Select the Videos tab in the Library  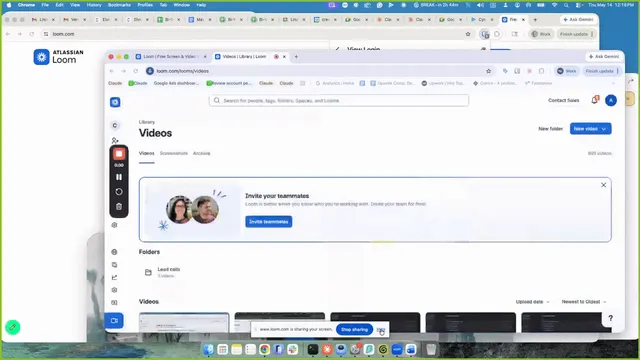coord(147,153)
